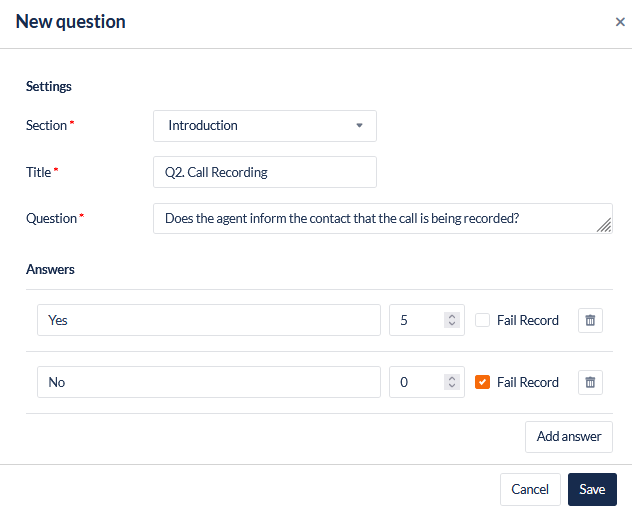The height and width of the screenshot is (506, 632).
Task: Save the new question
Action: coord(592,489)
